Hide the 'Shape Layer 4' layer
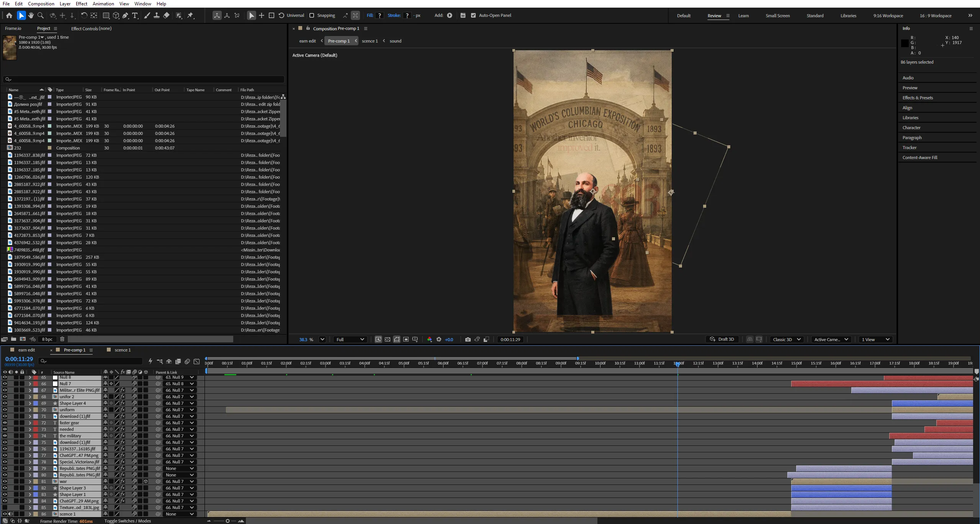This screenshot has height=524, width=980. coord(5,403)
